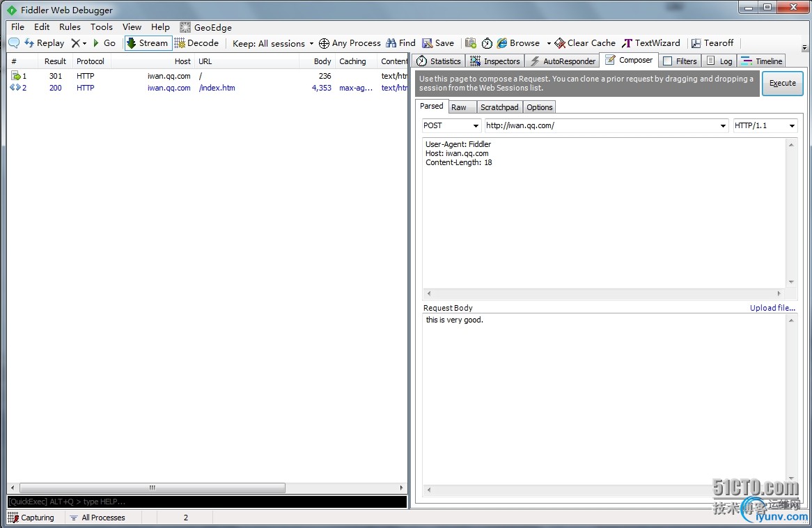
Task: Open the Edit menu
Action: (x=42, y=27)
